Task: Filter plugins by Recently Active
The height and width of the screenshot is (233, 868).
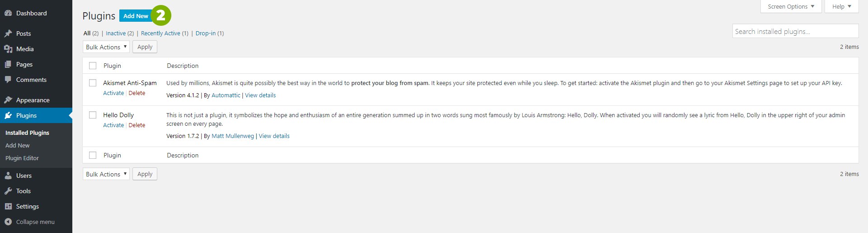Action: tap(160, 33)
